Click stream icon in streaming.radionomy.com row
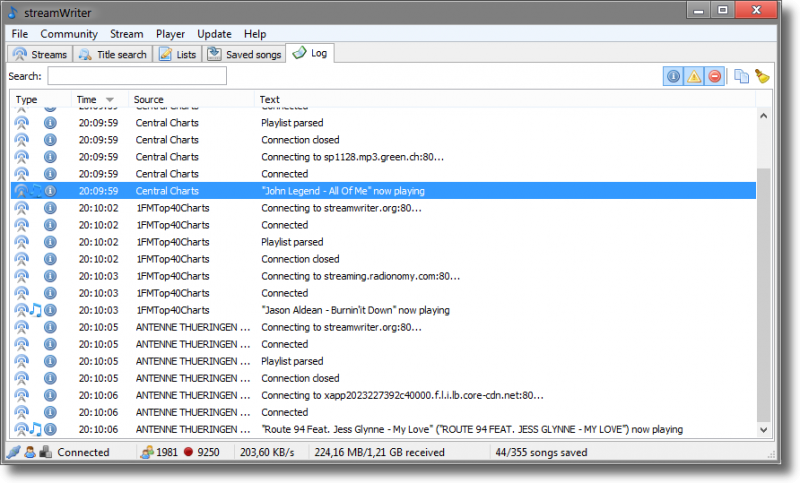Screen dimensions: 800x483 (x=21, y=276)
